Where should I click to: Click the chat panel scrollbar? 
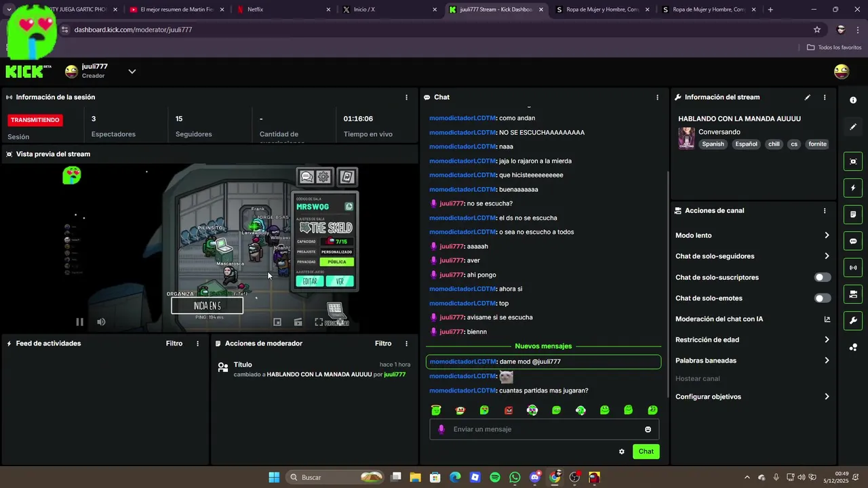(x=668, y=285)
